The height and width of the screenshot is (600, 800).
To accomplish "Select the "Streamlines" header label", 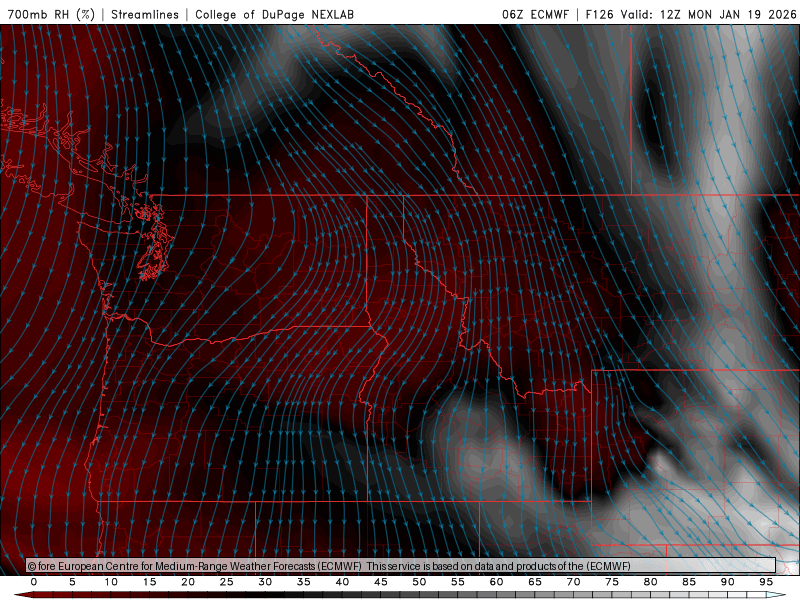I will coord(145,15).
